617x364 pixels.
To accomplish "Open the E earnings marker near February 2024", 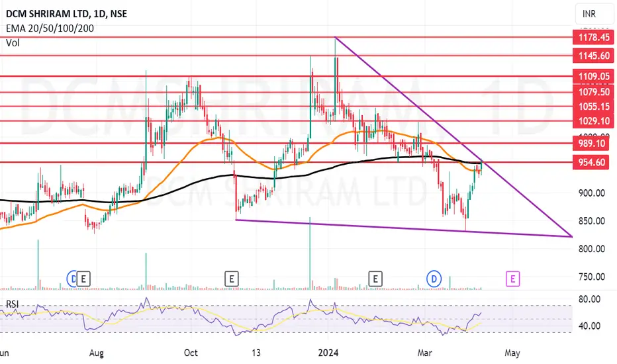I will click(375, 279).
